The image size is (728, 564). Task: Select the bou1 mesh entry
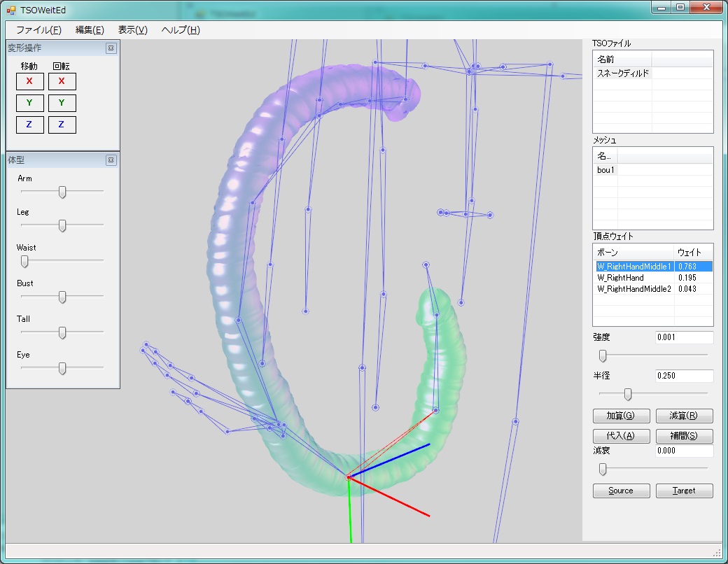pos(606,170)
